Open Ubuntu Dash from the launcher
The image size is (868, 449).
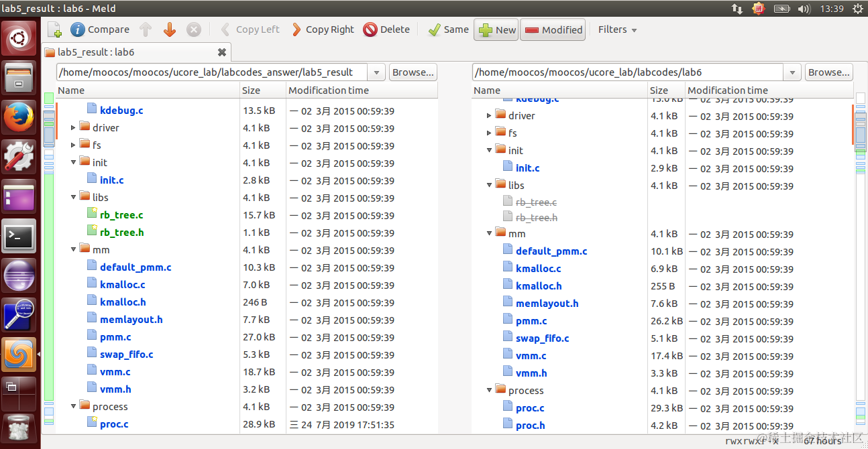point(19,39)
